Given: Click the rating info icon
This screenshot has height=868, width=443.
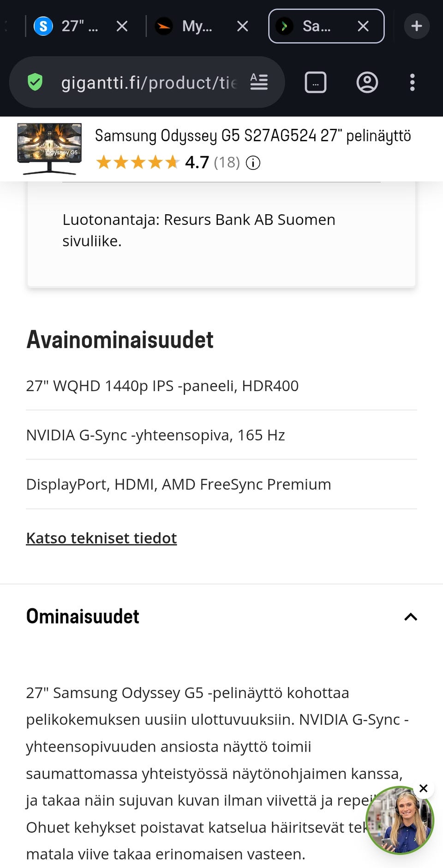Looking at the screenshot, I should point(253,163).
